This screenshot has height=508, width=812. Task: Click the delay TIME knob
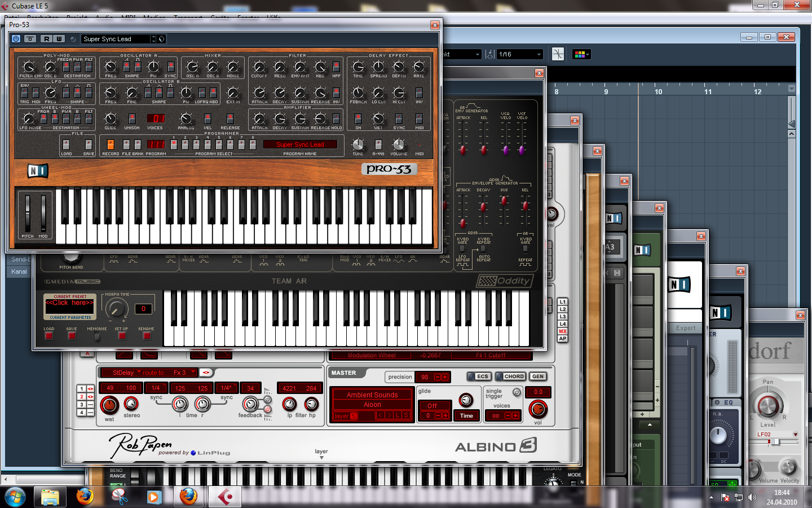click(x=358, y=67)
